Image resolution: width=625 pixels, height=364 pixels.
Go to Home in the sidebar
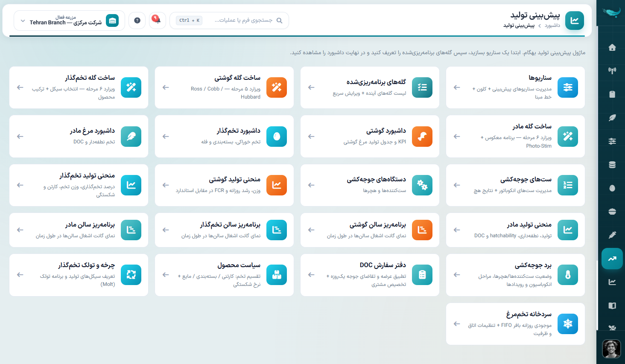[x=612, y=47]
